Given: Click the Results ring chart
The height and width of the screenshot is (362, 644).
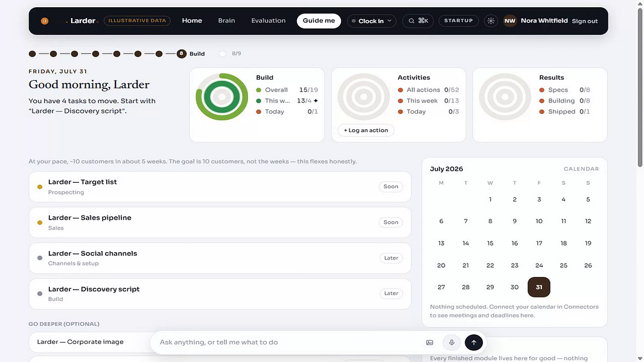Looking at the screenshot, I should 505,97.
